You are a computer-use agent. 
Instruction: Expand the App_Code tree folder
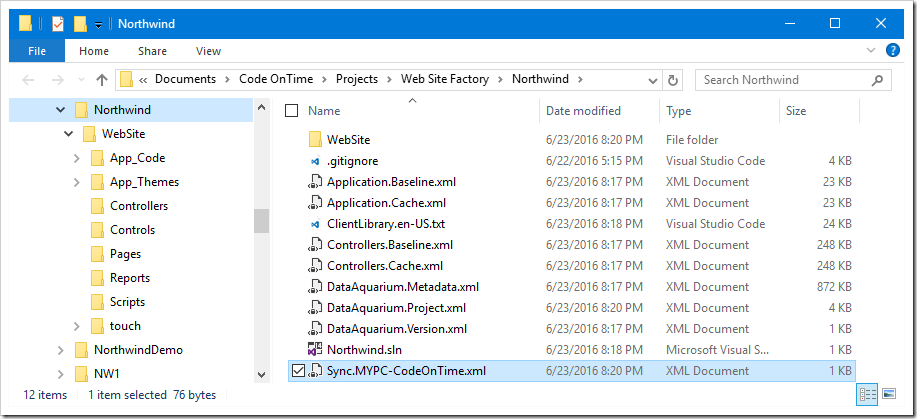pos(77,158)
